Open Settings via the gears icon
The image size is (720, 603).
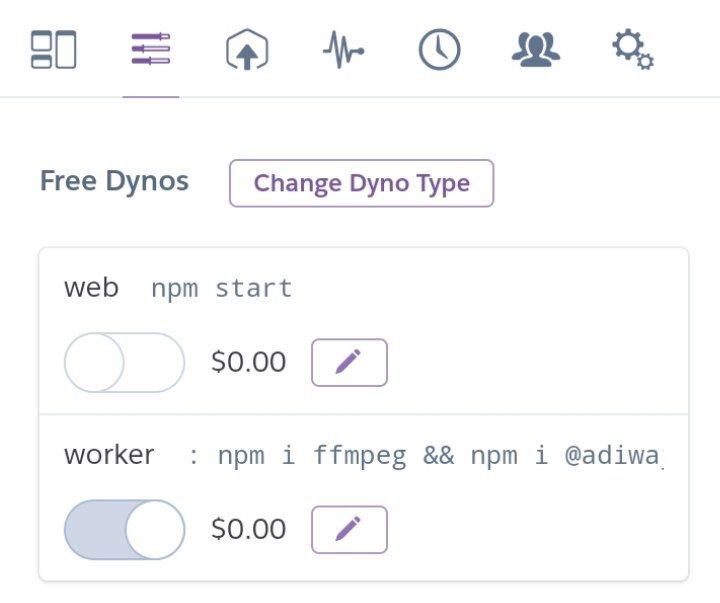coord(632,49)
